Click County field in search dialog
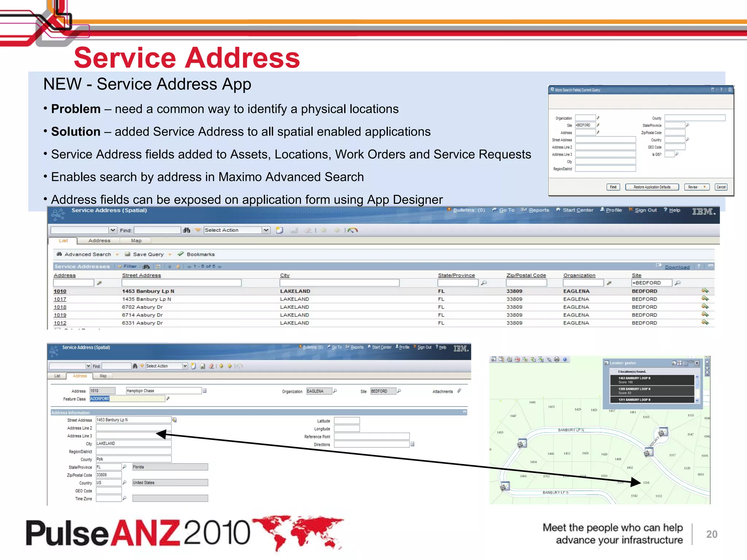The width and height of the screenshot is (747, 560). click(695, 118)
